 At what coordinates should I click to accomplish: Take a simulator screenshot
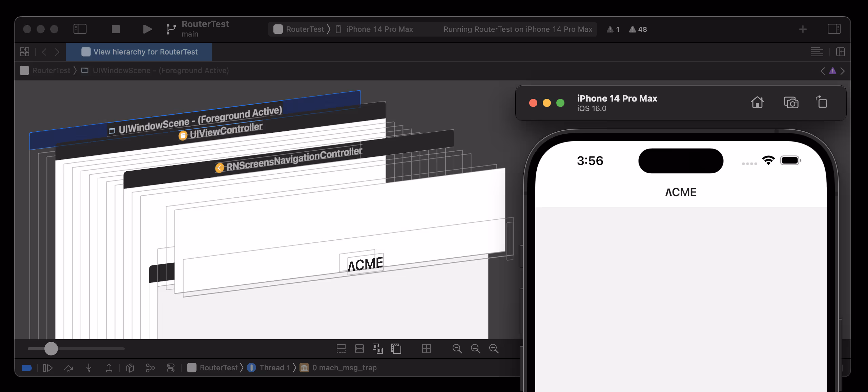(x=791, y=102)
